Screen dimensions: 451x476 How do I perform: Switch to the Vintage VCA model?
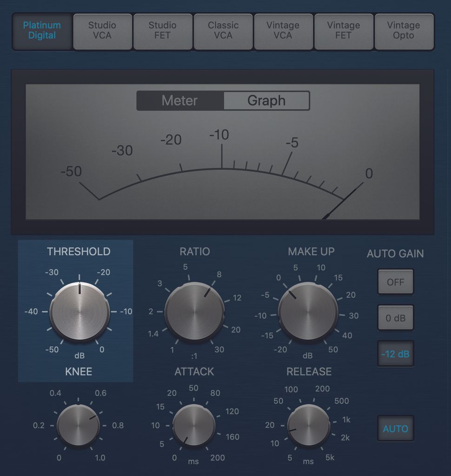point(283,31)
